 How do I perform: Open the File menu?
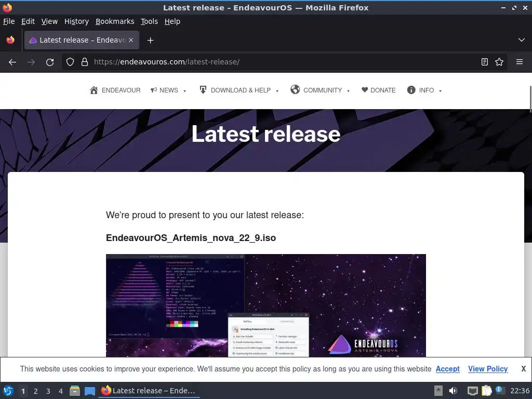(9, 21)
